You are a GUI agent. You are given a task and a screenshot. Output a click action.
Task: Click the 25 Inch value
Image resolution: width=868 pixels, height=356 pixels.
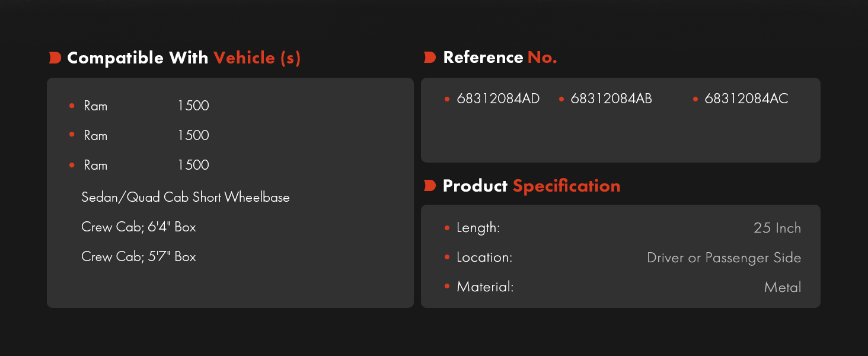coord(777,228)
